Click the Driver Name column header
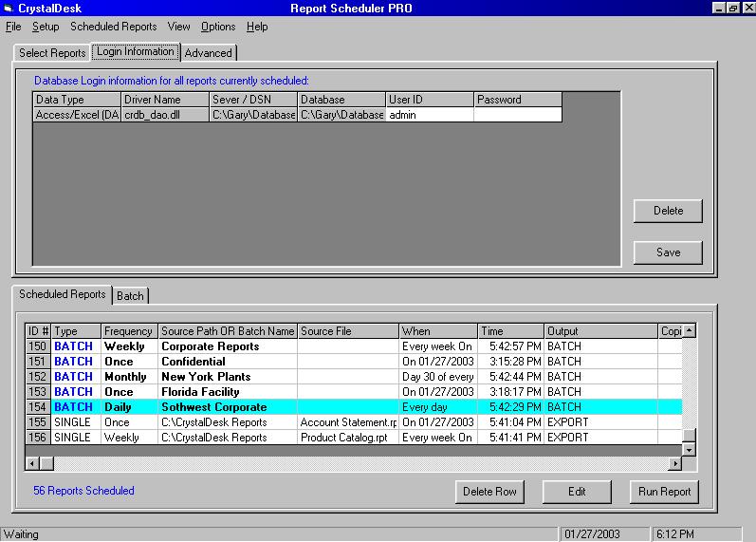 point(165,100)
